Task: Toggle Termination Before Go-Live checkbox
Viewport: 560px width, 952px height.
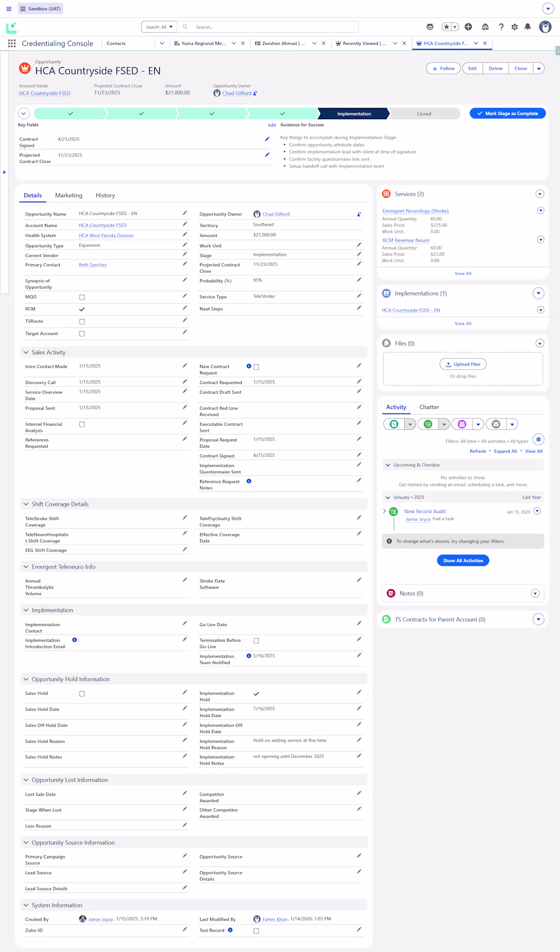Action: [x=257, y=641]
